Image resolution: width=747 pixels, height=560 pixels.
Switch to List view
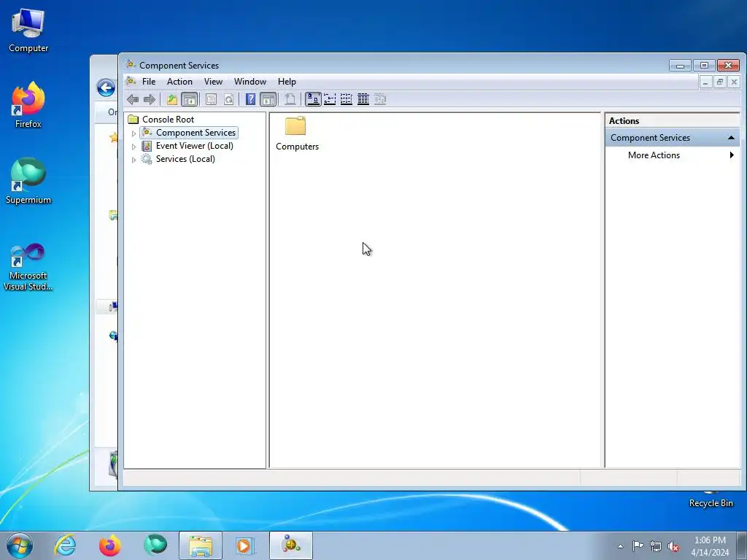point(347,99)
